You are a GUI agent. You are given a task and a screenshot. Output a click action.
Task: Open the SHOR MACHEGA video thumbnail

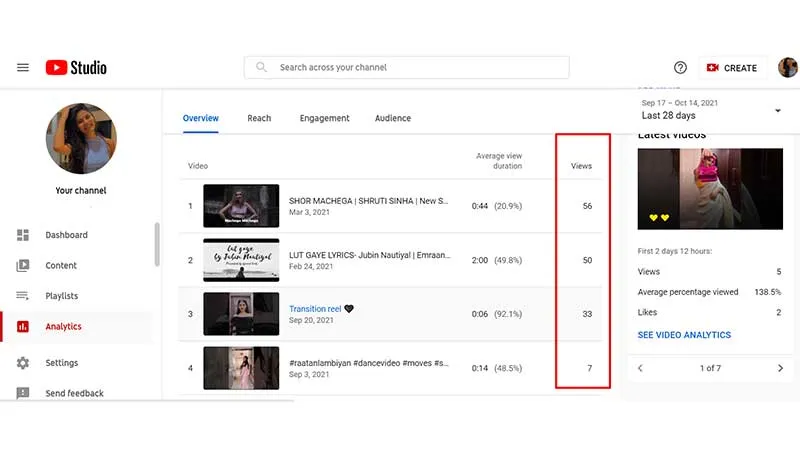coord(241,206)
